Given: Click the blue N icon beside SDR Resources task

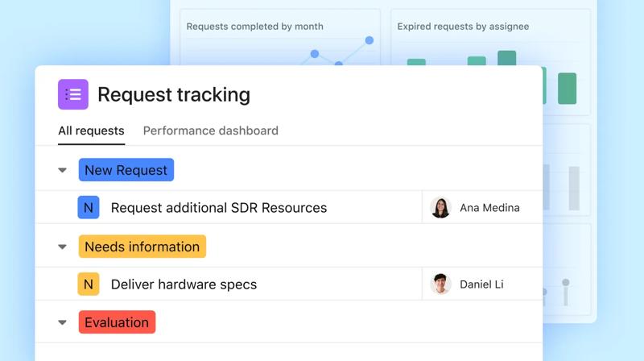Looking at the screenshot, I should pos(89,208).
